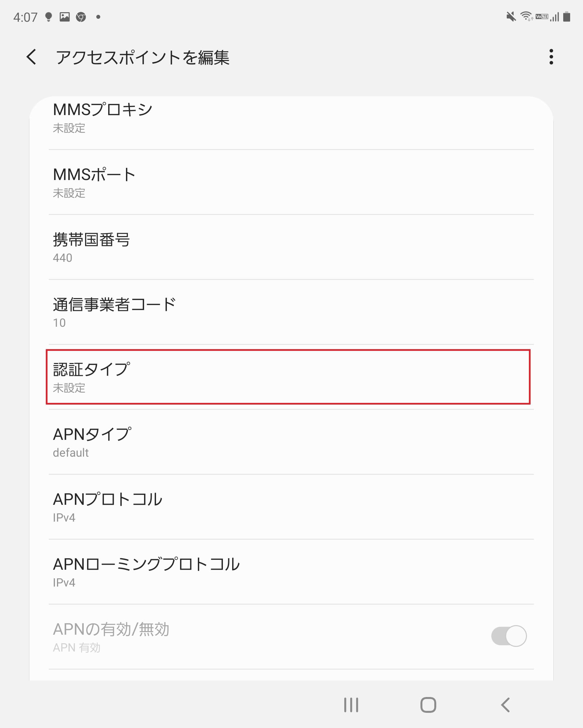This screenshot has height=728, width=583.
Task: Select the MMSポート setting
Action: (291, 182)
